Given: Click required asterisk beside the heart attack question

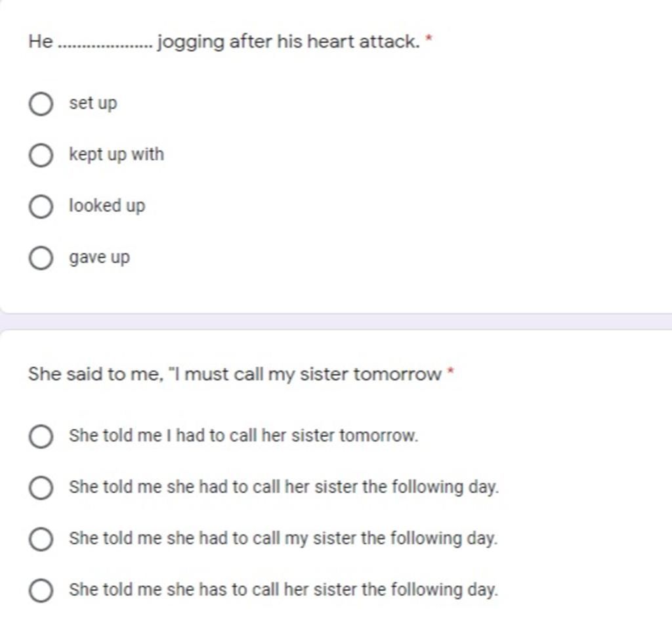Looking at the screenshot, I should click(429, 39).
